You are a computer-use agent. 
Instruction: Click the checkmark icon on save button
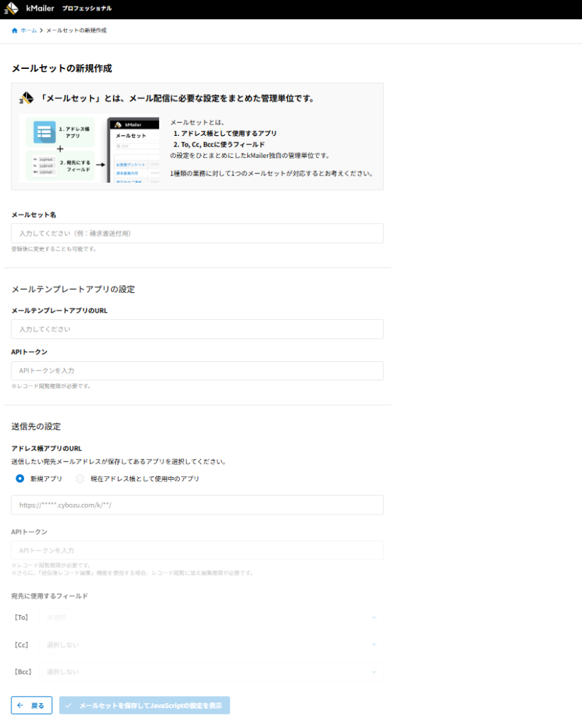pos(69,706)
